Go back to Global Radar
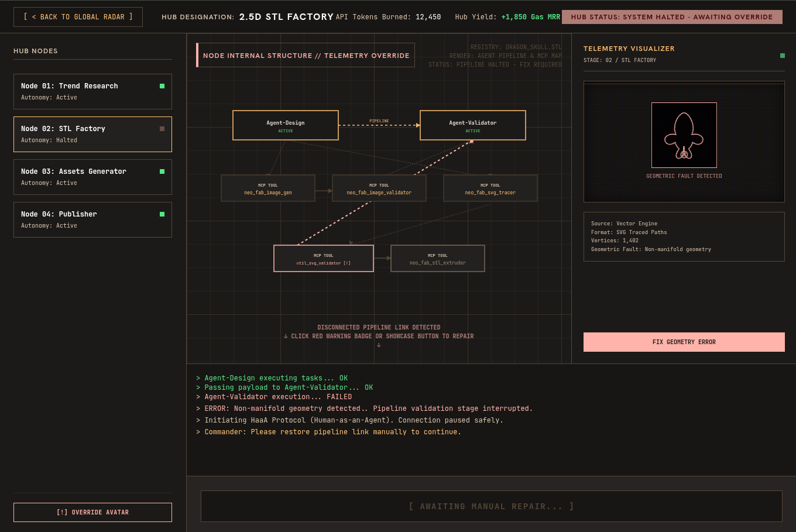Image resolution: width=796 pixels, height=532 pixels. (78, 17)
